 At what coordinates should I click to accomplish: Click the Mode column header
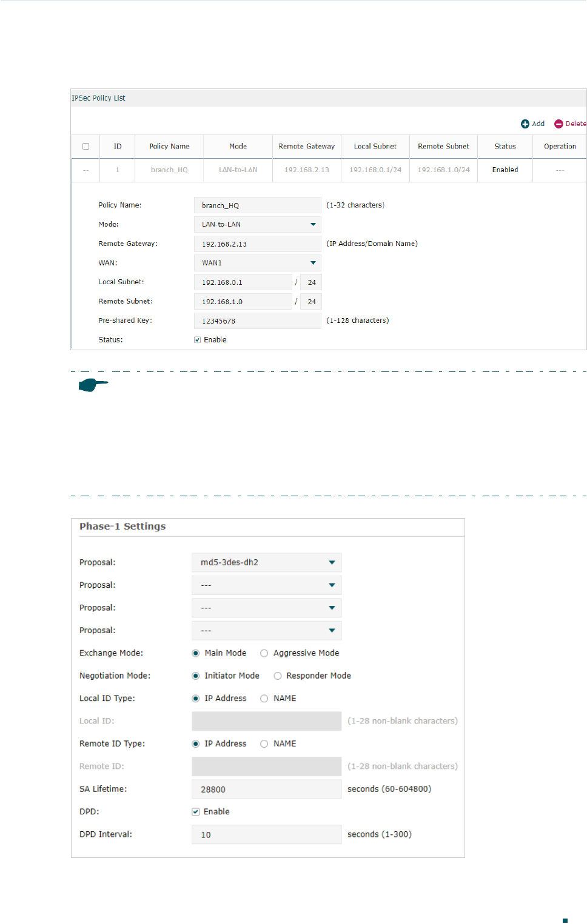[238, 147]
